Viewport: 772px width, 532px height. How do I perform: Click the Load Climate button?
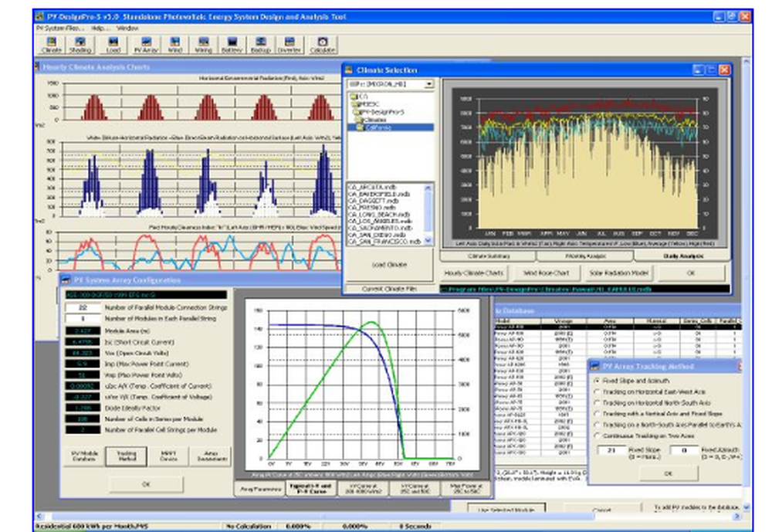click(x=389, y=265)
